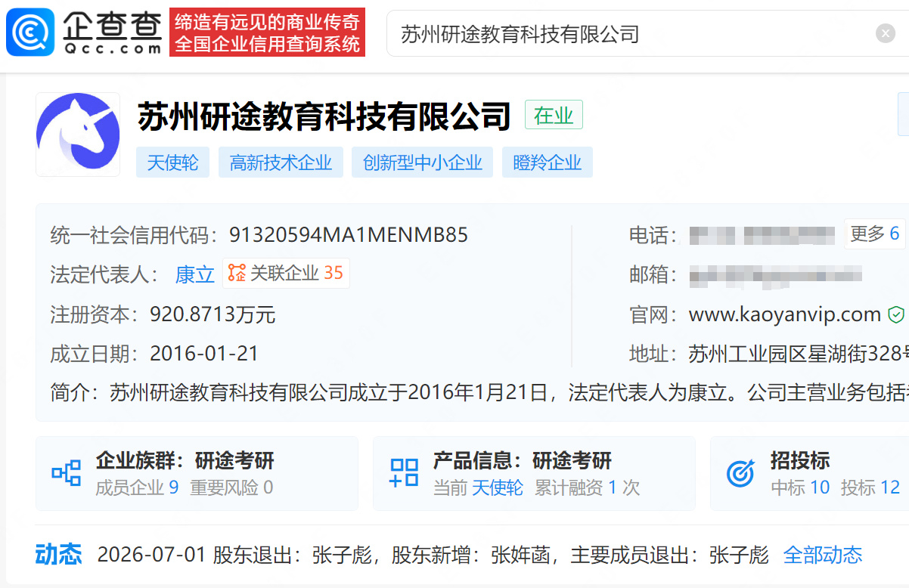
Task: Open 累计融资 1 次 count
Action: coord(588,487)
